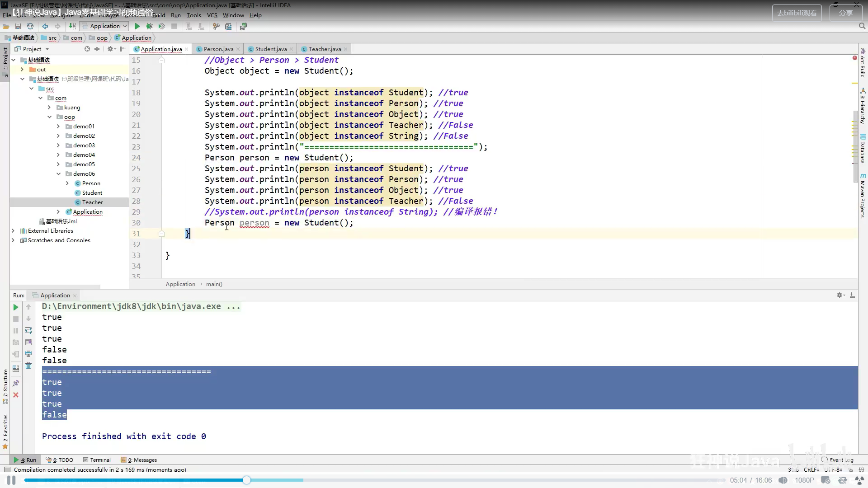Viewport: 868px width, 488px height.
Task: Collapse the demo06 folder
Action: coord(58,174)
